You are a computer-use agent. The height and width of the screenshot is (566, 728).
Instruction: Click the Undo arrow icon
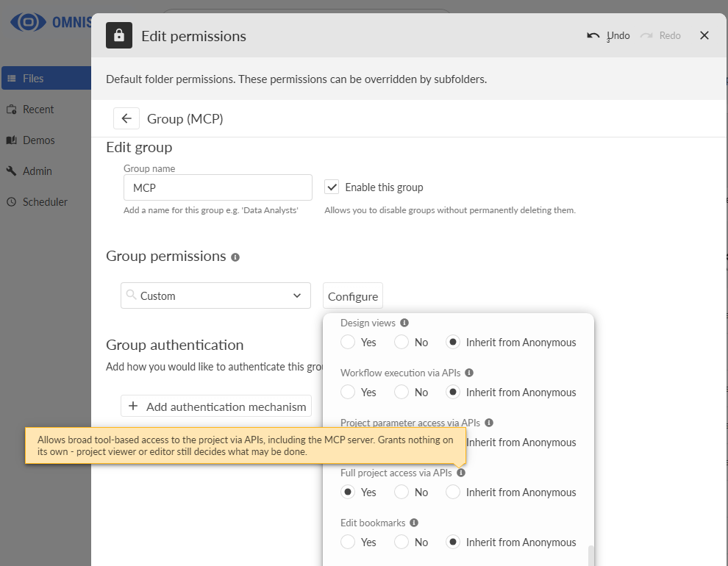coord(593,36)
